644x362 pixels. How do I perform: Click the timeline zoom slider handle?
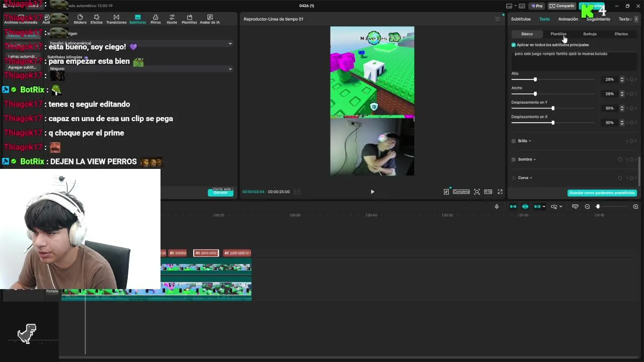click(x=598, y=207)
